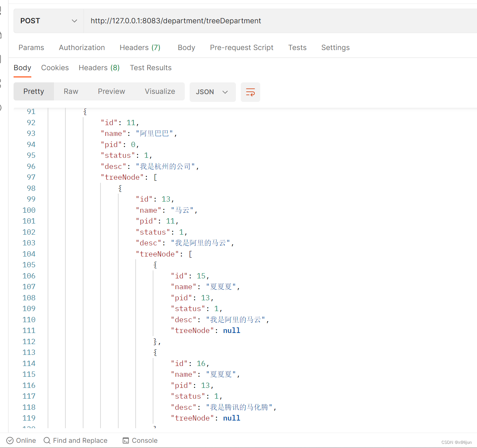Switch to Visualize response view
The height and width of the screenshot is (448, 477).
[160, 91]
